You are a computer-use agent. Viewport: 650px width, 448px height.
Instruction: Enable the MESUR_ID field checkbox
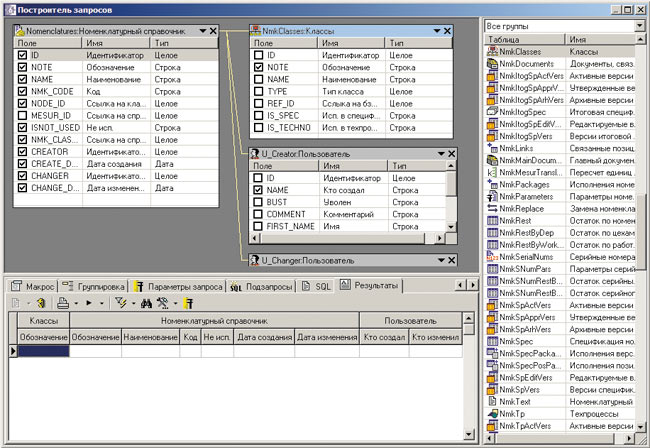pos(23,116)
